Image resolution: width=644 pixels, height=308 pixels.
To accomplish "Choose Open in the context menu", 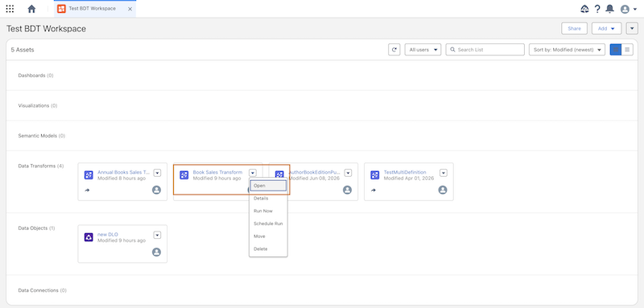I will [268, 186].
